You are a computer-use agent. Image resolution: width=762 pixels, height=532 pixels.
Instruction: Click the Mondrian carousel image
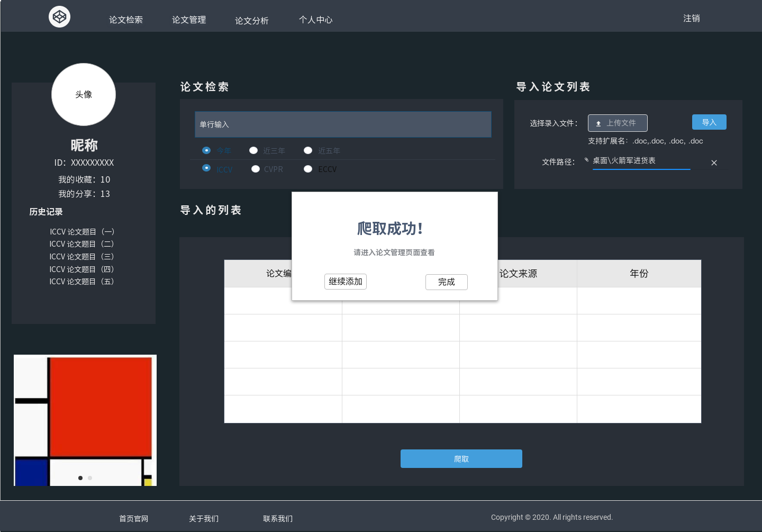pos(85,420)
